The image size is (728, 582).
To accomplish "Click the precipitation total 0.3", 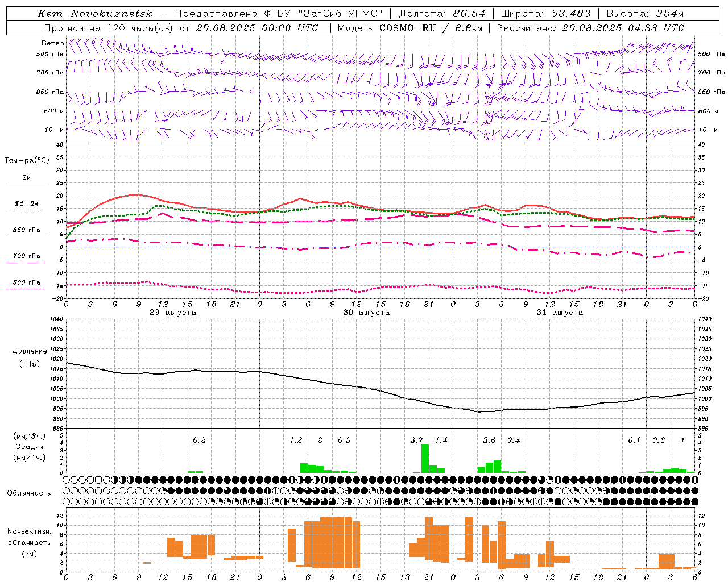I will coord(344,440).
